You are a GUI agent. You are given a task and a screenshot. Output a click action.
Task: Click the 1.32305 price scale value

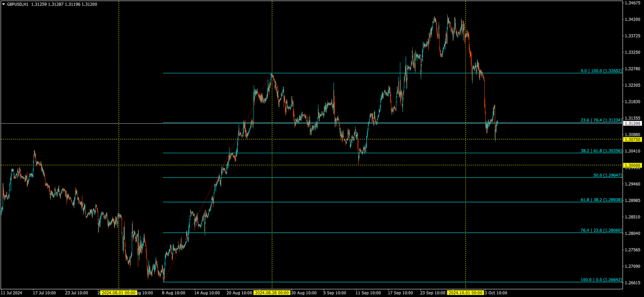[633, 85]
